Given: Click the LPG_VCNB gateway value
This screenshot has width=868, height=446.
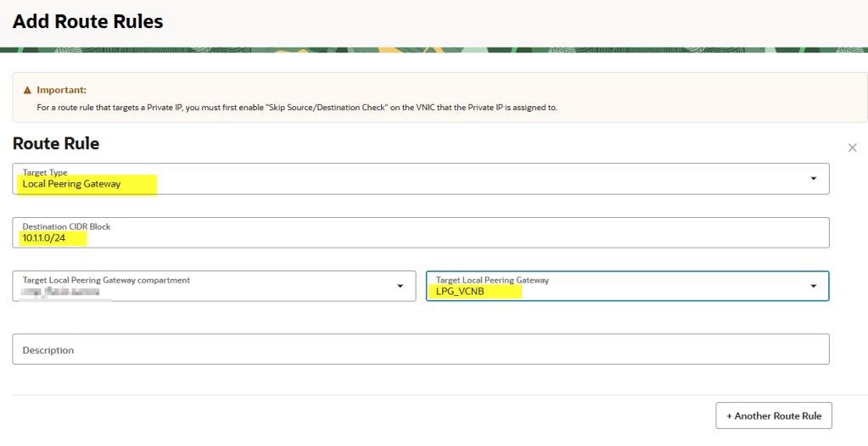Looking at the screenshot, I should pos(460,292).
